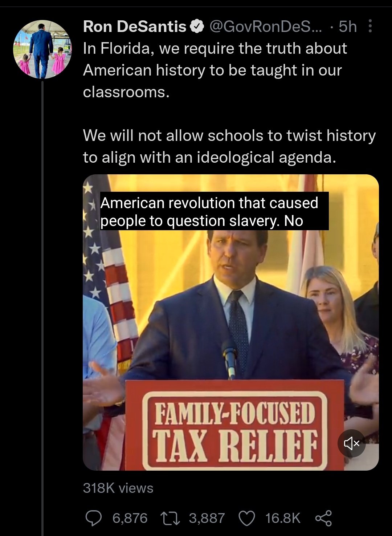Viewport: 392px width, 536px height.
Task: Click the 3,887 retweets count
Action: 207,518
